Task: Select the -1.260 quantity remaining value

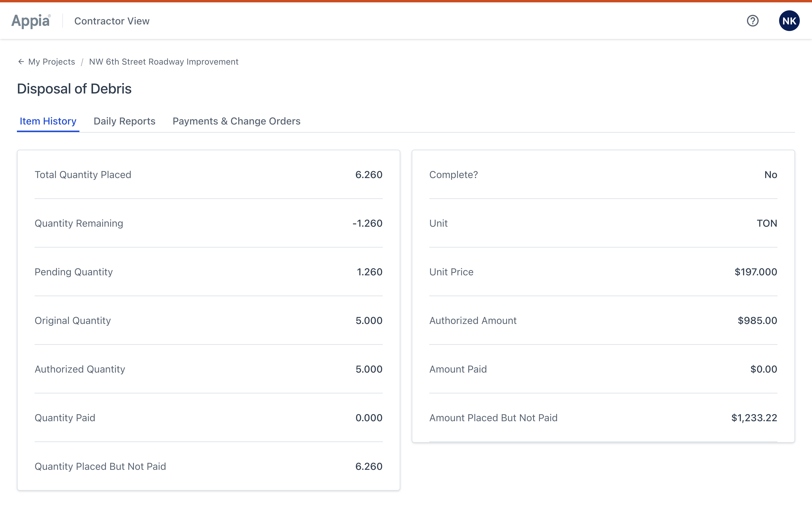Action: (367, 223)
